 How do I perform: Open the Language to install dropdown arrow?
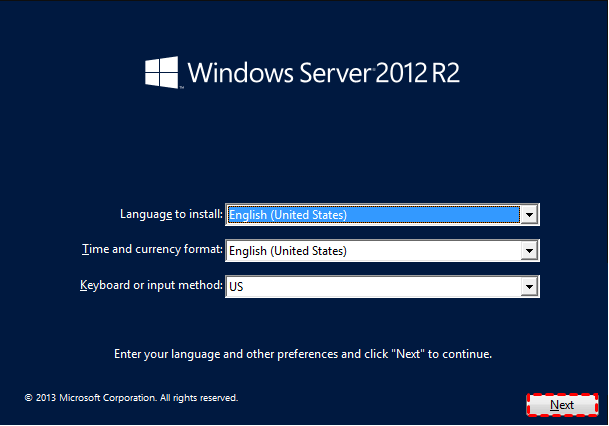(x=529, y=215)
